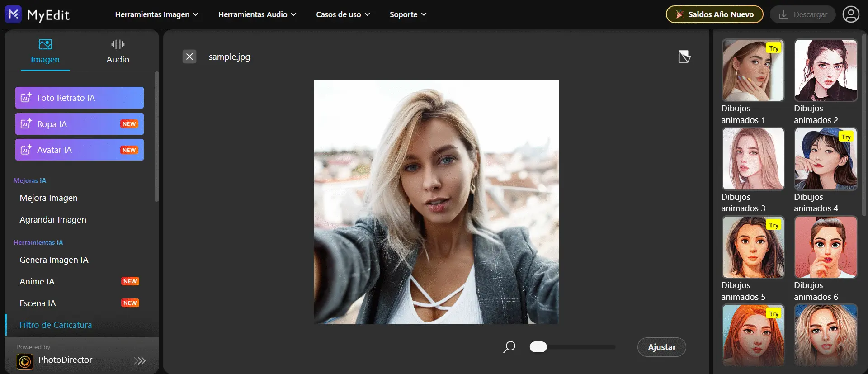Expand the Casos de uso menu

[343, 14]
